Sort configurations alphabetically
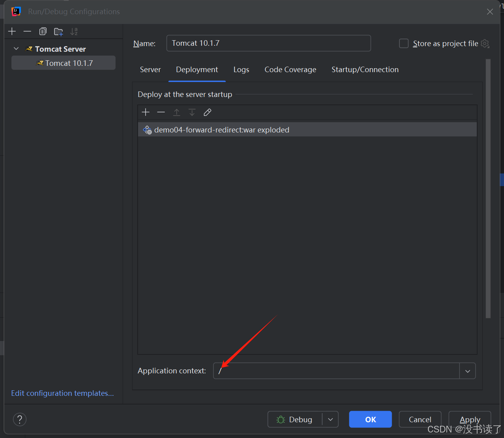This screenshot has width=504, height=438. (x=74, y=32)
